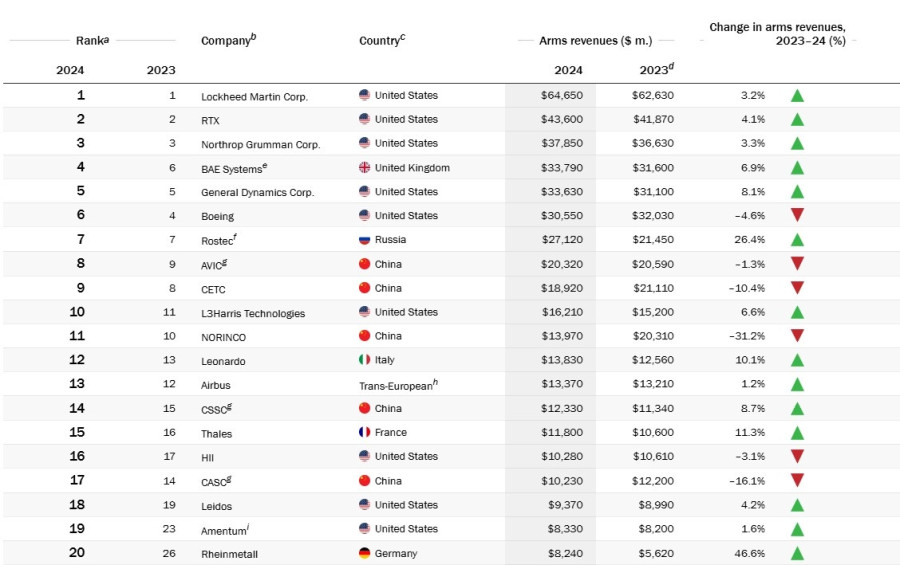Click the BAE Systems company name
This screenshot has height=565, width=900.
click(x=234, y=168)
